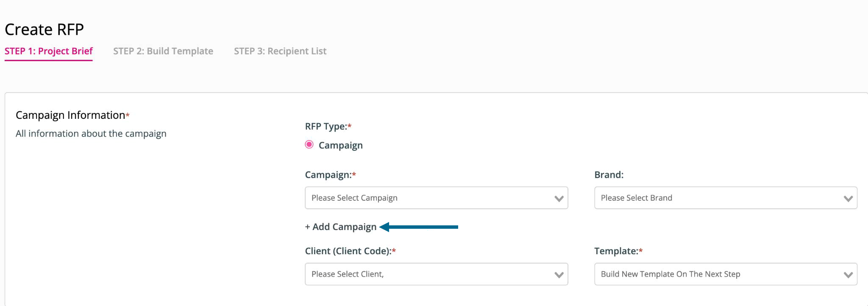The width and height of the screenshot is (868, 306).
Task: Open STEP 3: Recipient List tab
Action: tap(280, 51)
